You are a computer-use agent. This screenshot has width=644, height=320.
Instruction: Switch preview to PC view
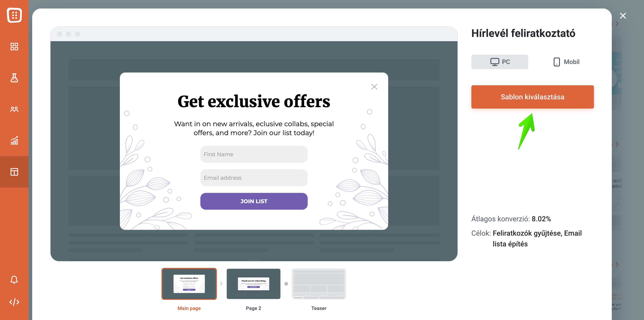tap(500, 62)
